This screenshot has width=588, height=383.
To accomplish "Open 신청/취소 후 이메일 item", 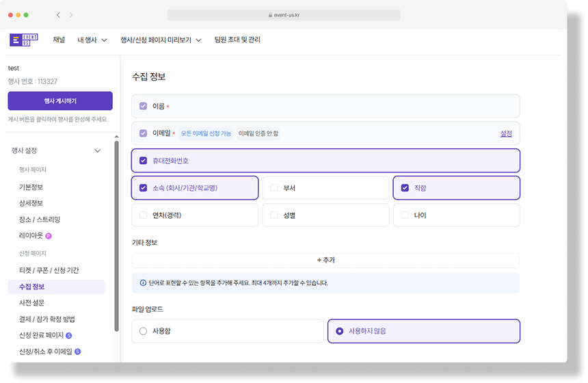I will [45, 352].
